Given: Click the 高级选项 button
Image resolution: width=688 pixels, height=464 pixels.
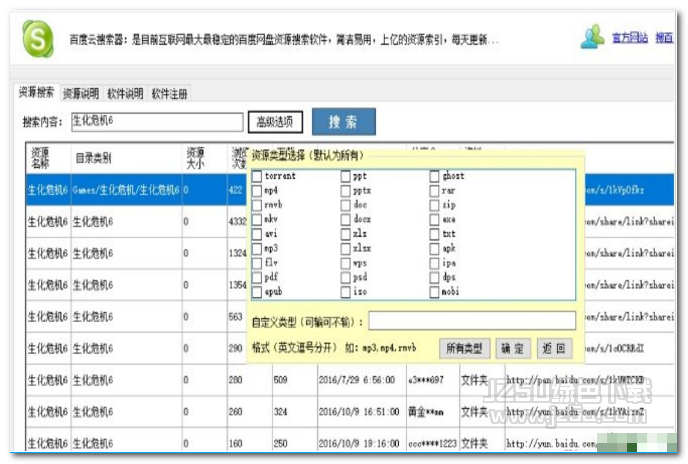Looking at the screenshot, I should coord(275,122).
